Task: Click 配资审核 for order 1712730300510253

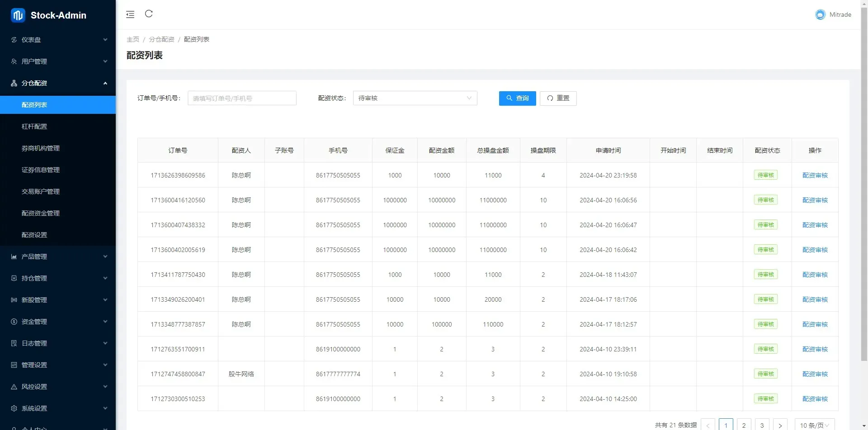Action: pos(815,399)
